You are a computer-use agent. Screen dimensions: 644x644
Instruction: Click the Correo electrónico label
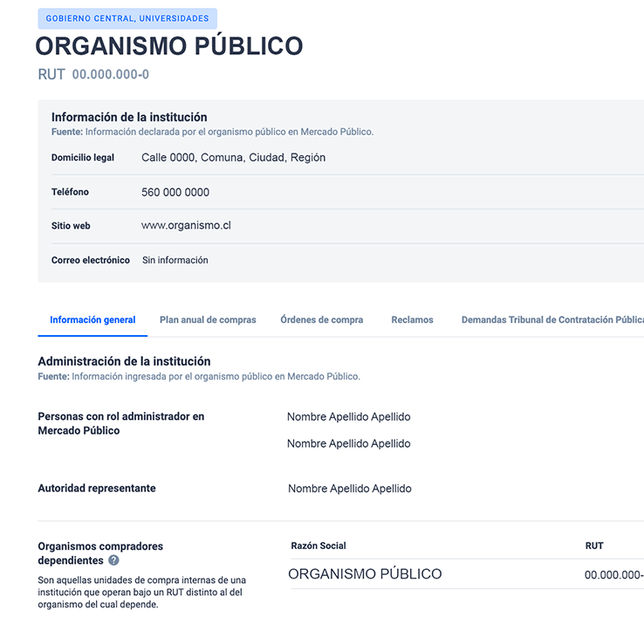click(x=91, y=260)
